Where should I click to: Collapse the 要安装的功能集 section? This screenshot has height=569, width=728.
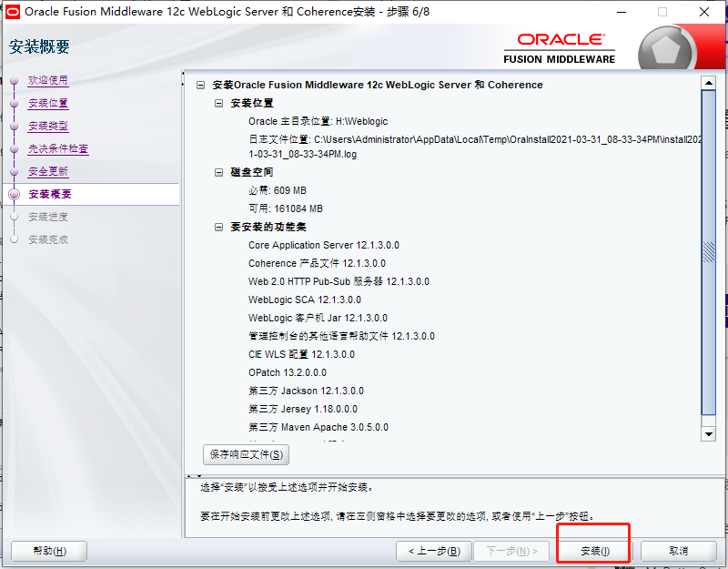[x=218, y=227]
